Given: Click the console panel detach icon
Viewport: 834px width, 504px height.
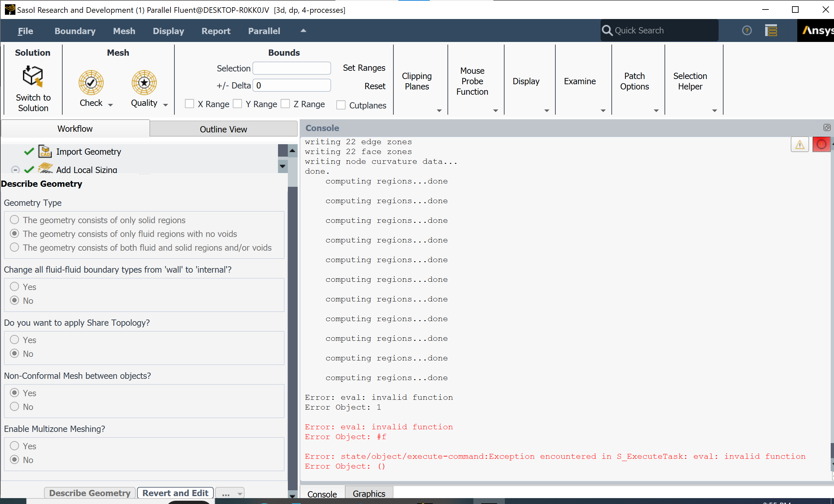Looking at the screenshot, I should click(827, 127).
